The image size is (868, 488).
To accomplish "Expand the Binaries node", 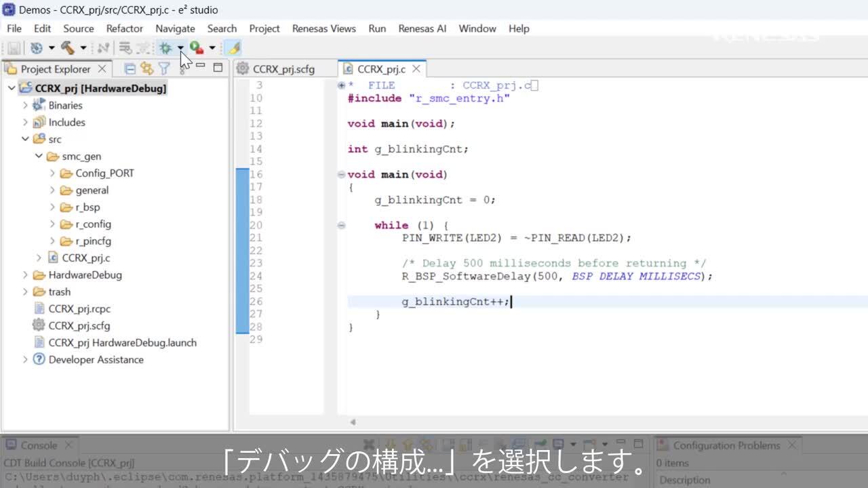I will pyautogui.click(x=25, y=105).
